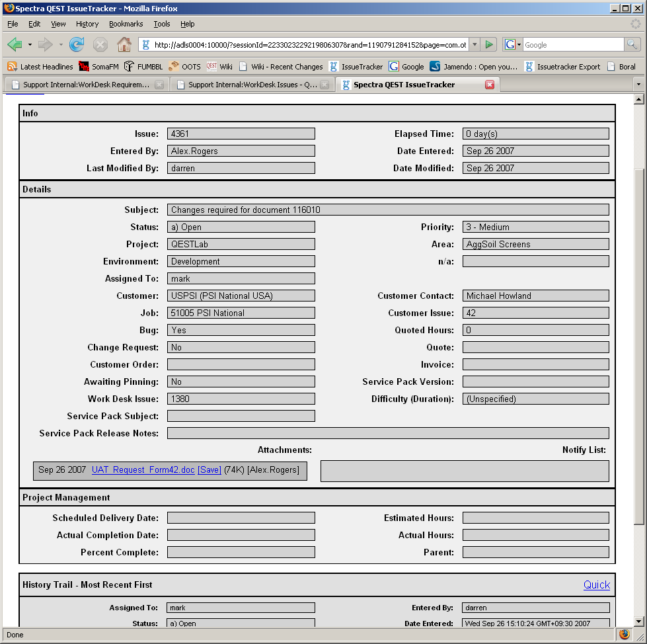The image size is (647, 644).
Task: Click the Quick link in History Trail
Action: pyautogui.click(x=596, y=585)
